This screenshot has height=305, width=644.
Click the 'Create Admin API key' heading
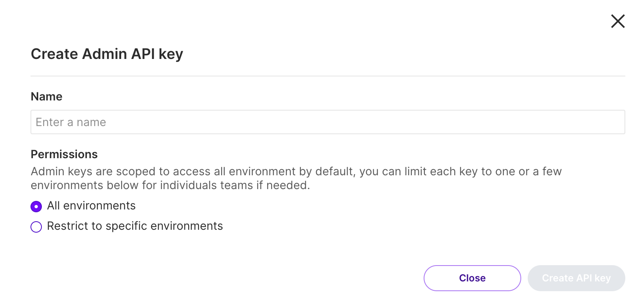[107, 54]
